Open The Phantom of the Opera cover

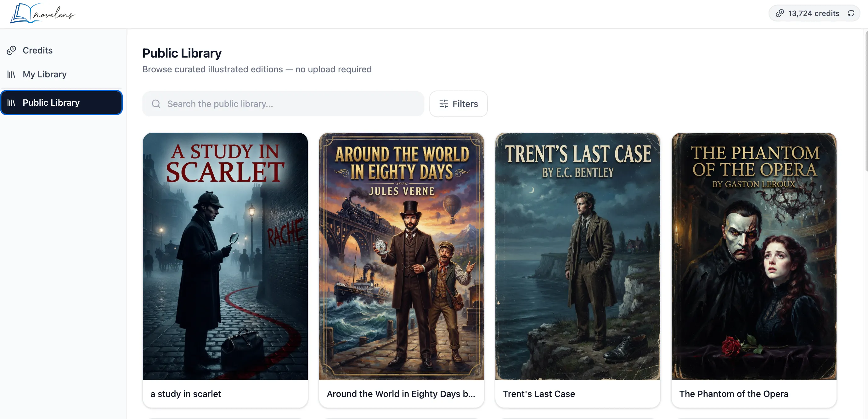click(754, 256)
